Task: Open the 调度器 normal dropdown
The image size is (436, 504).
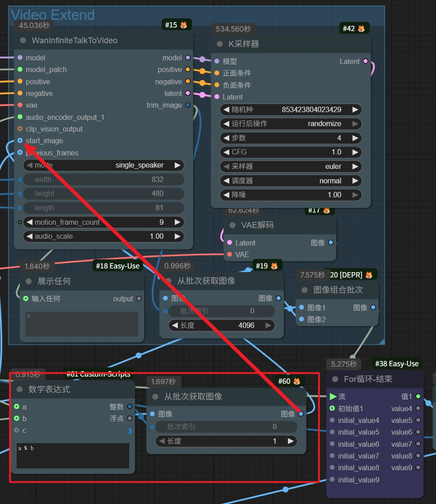Action: coord(291,181)
